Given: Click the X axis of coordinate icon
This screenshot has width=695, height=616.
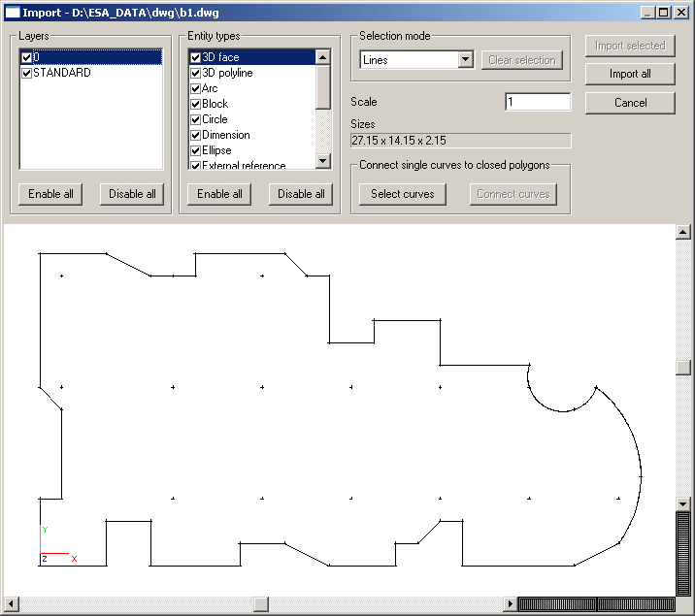Looking at the screenshot, I should click(x=55, y=554).
